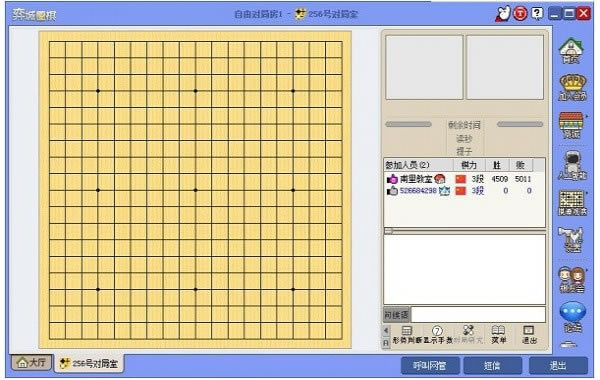Screen dimensions: 600x380
Task: Click inside the chat log area
Action: point(465,269)
